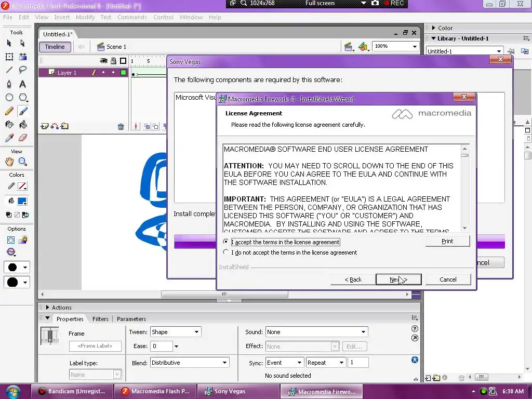The height and width of the screenshot is (399, 532).
Task: Select the PolyStar shape tool
Action: pyautogui.click(x=23, y=97)
